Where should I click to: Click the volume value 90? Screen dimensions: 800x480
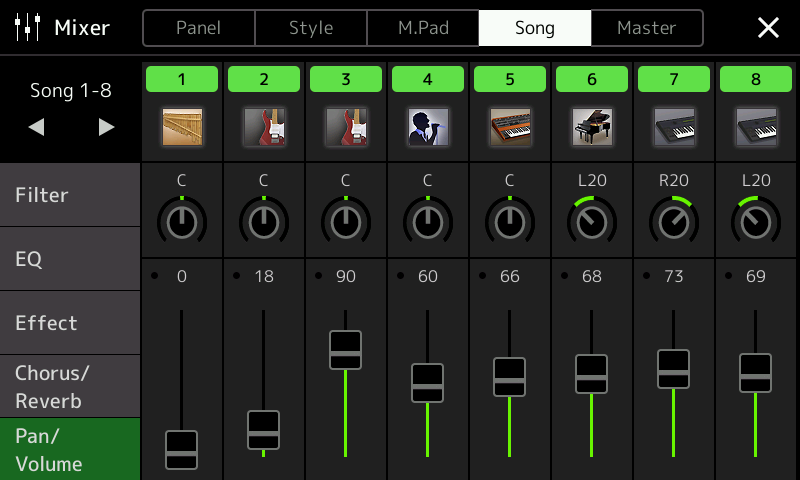346,276
